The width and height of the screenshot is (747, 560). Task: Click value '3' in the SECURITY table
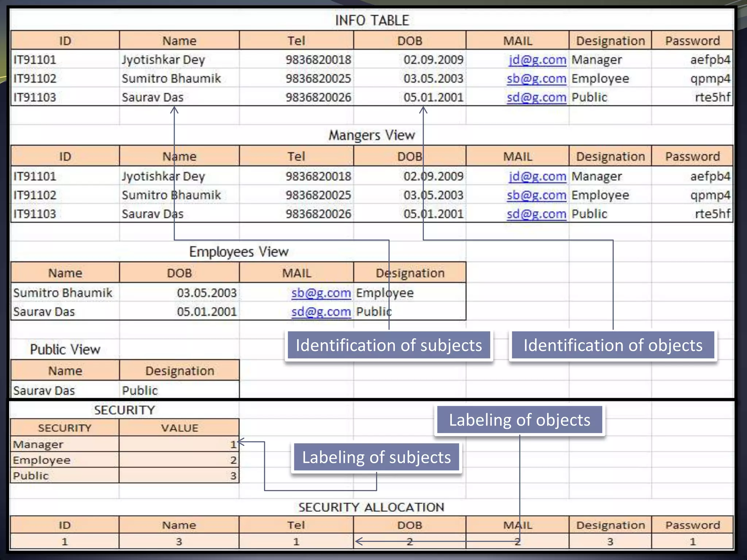click(233, 476)
